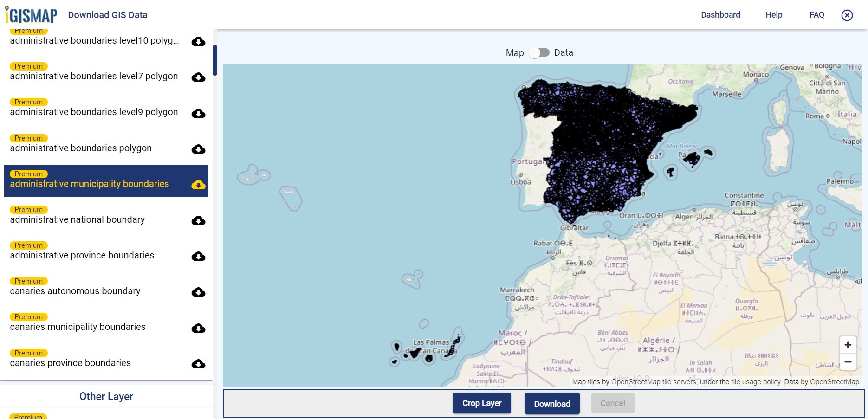Viewport: 868px width, 419px height.
Task: Click the download icon for administrative municipality boundaries
Action: [x=198, y=185]
